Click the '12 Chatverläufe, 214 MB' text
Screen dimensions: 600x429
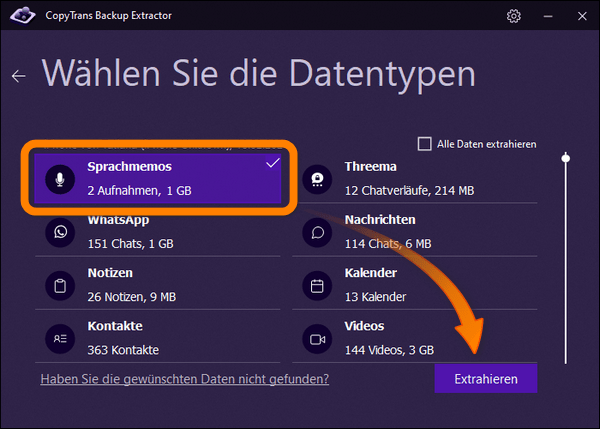[409, 191]
